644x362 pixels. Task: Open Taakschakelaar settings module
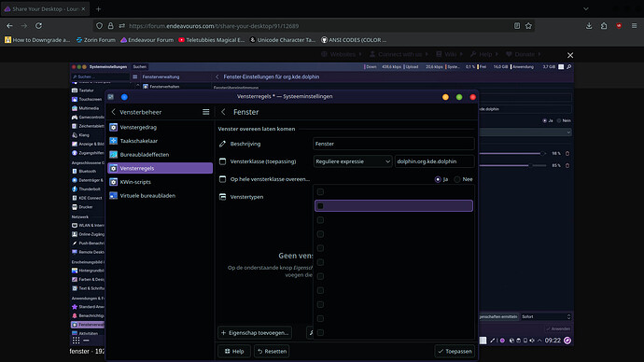(x=161, y=141)
